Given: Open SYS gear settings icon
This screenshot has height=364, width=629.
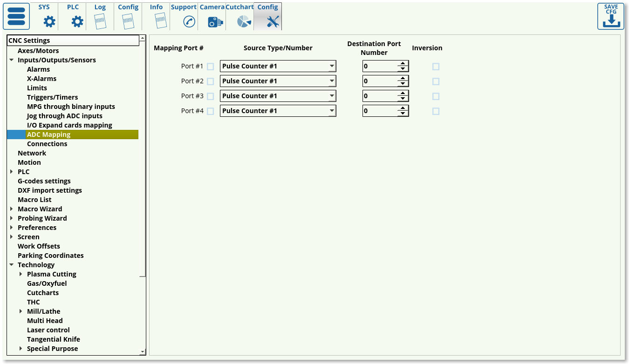Looking at the screenshot, I should [49, 21].
